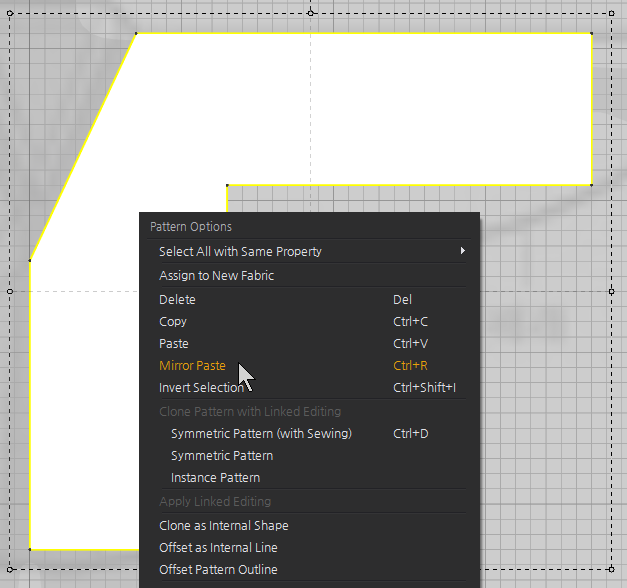Click pattern's top-left slanted edge corner point

(136, 34)
